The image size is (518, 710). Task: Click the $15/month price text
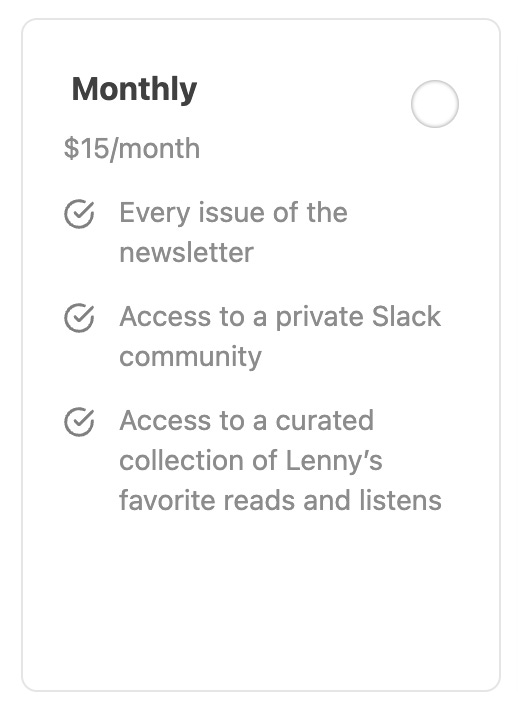[132, 149]
